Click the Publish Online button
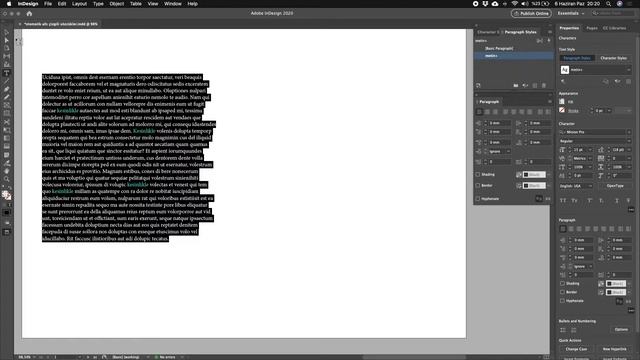Image resolution: width=640 pixels, height=360 pixels. [x=531, y=13]
